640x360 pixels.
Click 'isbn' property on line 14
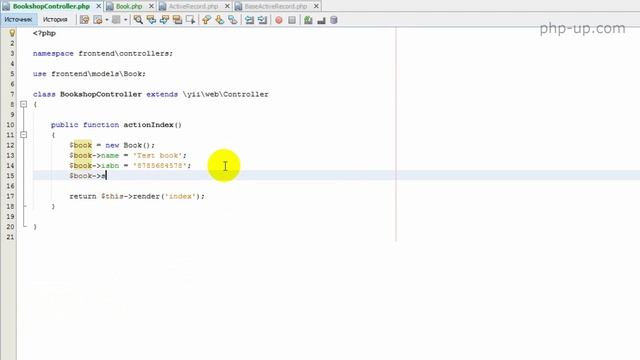[110, 166]
